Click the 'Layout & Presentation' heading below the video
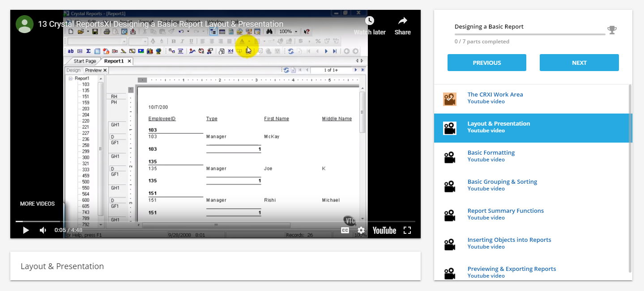Viewport: 644px width, 291px height. pyautogui.click(x=62, y=266)
